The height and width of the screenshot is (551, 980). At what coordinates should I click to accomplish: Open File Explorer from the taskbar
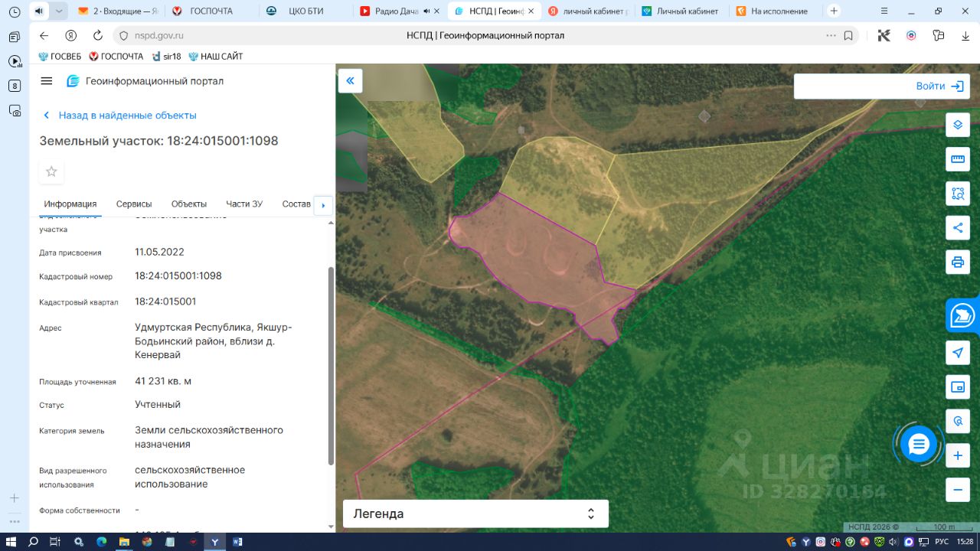124,542
